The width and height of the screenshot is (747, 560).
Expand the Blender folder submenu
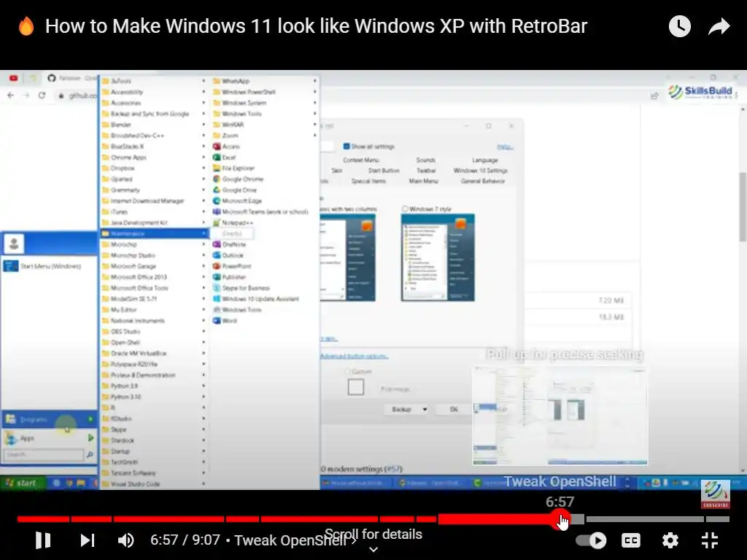(x=154, y=125)
